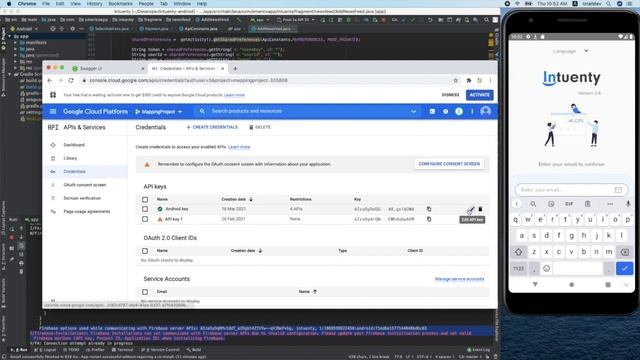Screen dimensions: 640x360
Task: Delete the Android key using trash icon
Action: 480,209
